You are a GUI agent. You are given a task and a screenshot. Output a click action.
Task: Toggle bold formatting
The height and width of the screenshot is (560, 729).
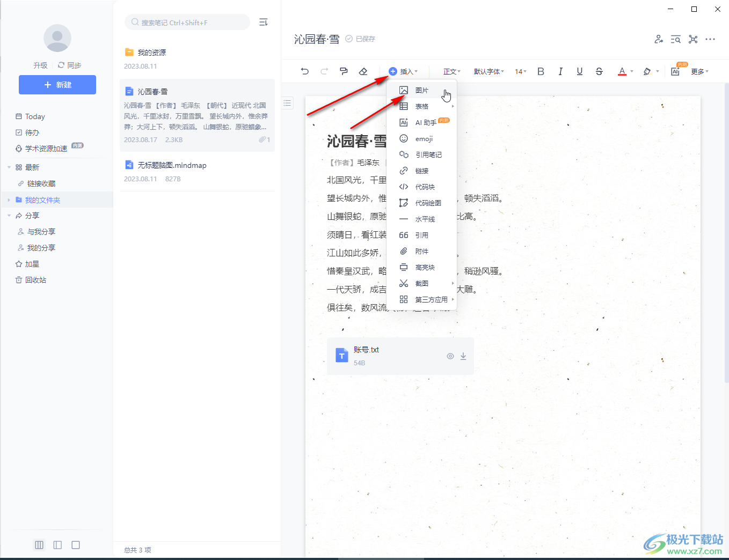tap(541, 71)
